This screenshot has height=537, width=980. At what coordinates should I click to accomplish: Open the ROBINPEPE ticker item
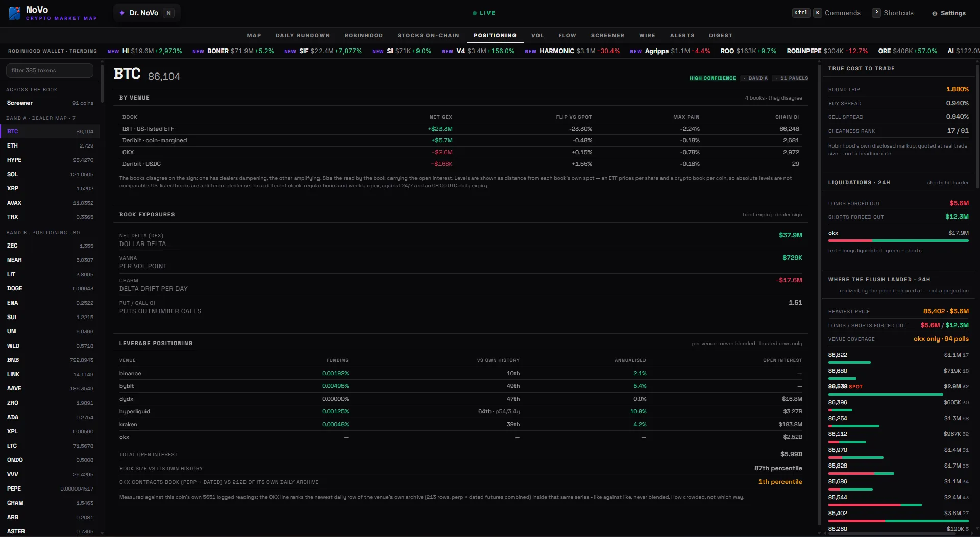[827, 51]
